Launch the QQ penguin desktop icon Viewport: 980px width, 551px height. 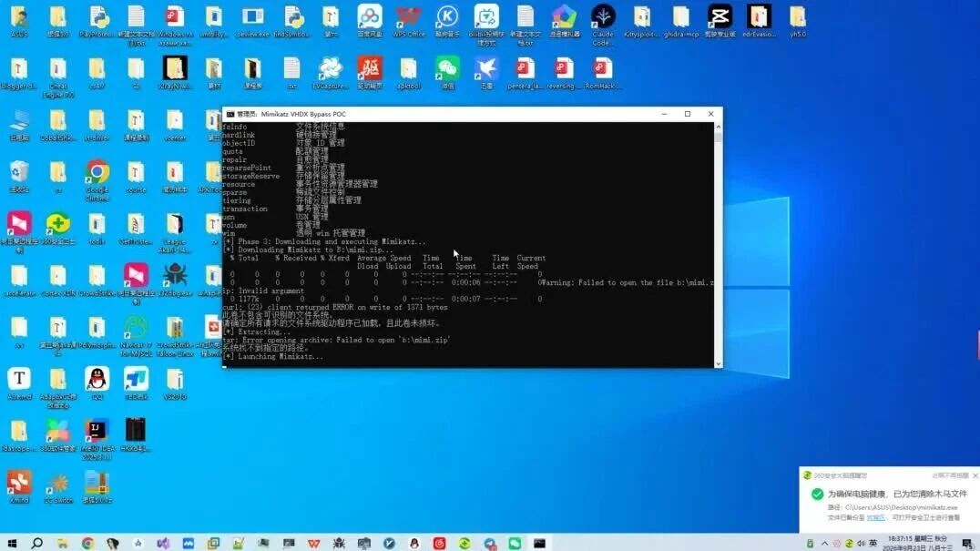click(97, 383)
